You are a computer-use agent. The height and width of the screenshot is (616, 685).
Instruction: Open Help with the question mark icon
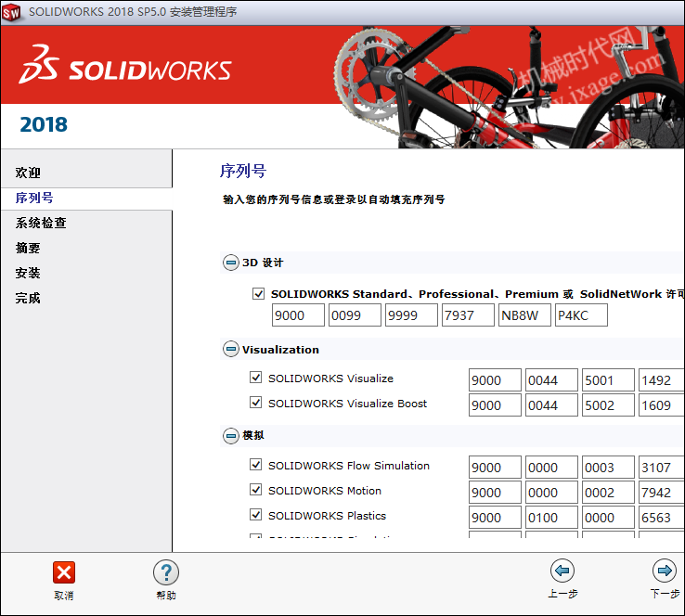coord(166,572)
